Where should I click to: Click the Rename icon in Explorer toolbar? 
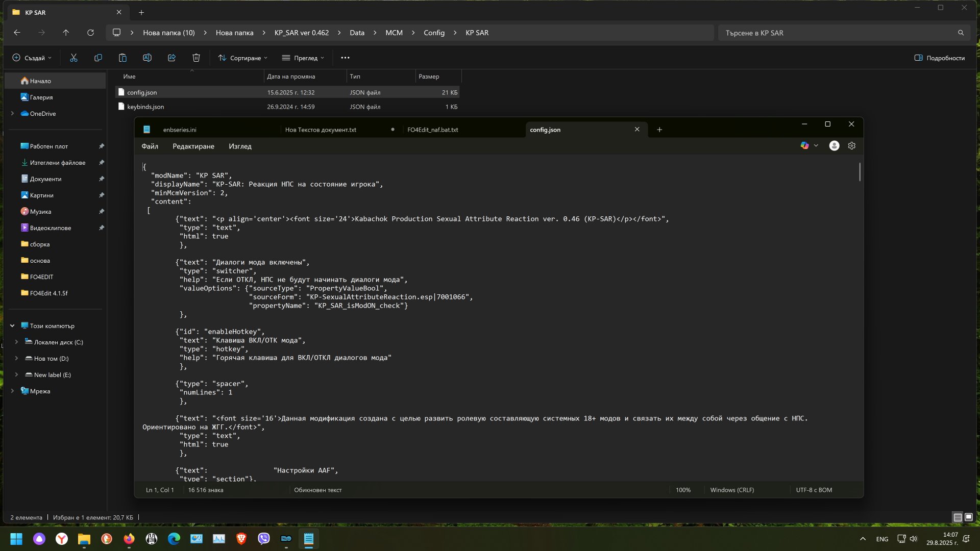click(147, 58)
